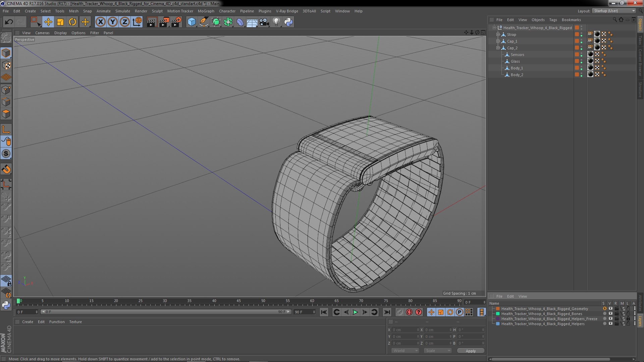Click Render to Picture Viewer icon
The height and width of the screenshot is (362, 644).
click(164, 22)
